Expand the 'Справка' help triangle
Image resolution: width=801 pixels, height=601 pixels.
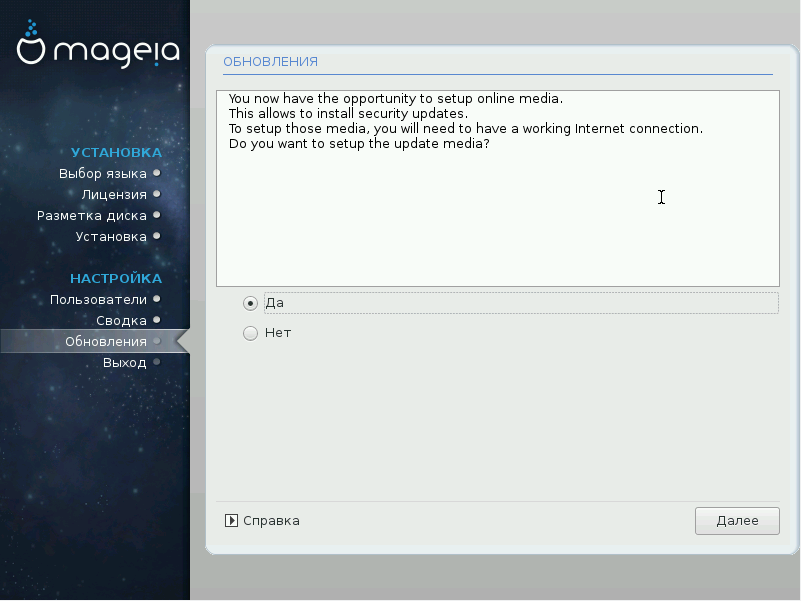click(231, 521)
